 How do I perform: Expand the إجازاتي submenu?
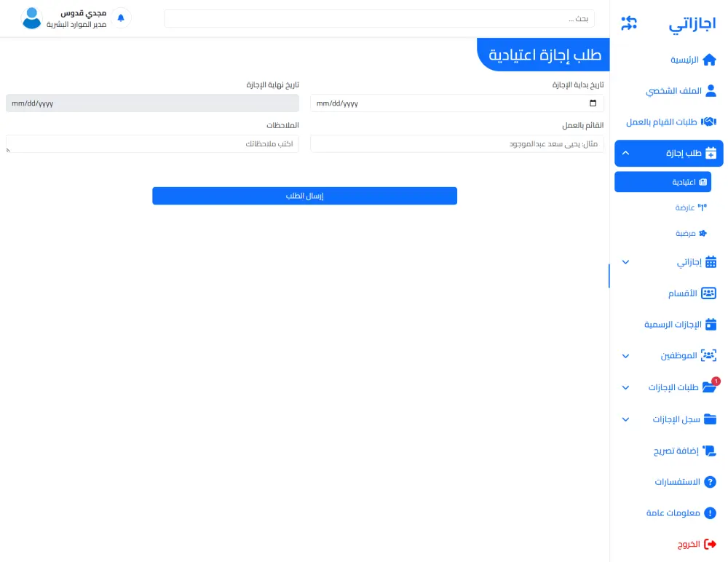[625, 262]
